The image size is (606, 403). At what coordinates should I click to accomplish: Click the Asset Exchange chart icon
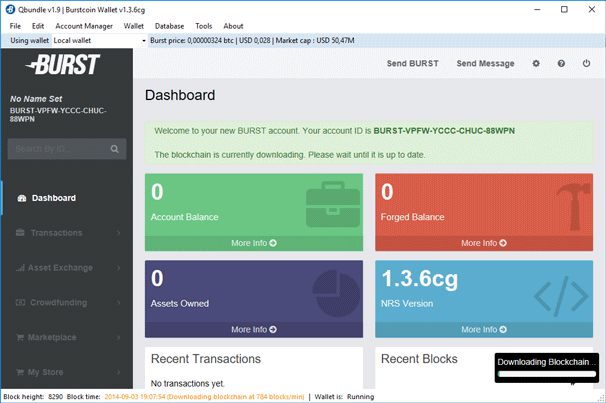20,267
